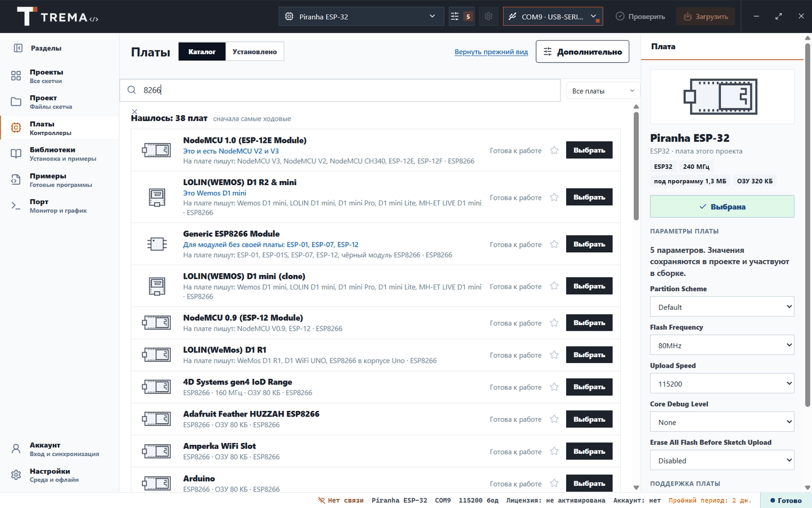812x508 pixels.
Task: Clear the search field with the small X
Action: [x=134, y=111]
